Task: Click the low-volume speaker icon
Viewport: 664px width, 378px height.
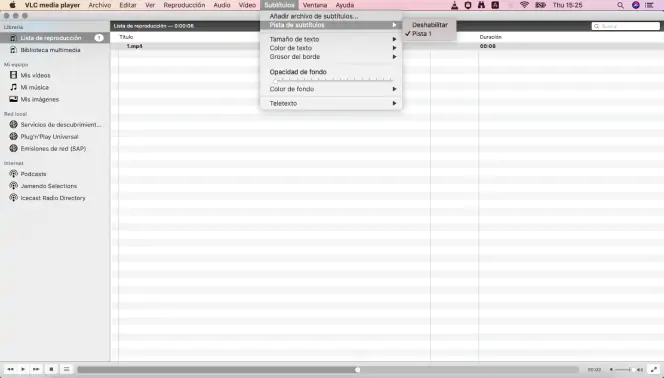Action: (611, 370)
